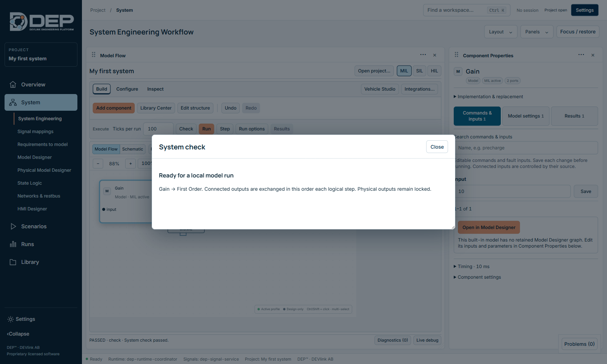
Task: Click the M badge on Gain node
Action: [x=107, y=191]
